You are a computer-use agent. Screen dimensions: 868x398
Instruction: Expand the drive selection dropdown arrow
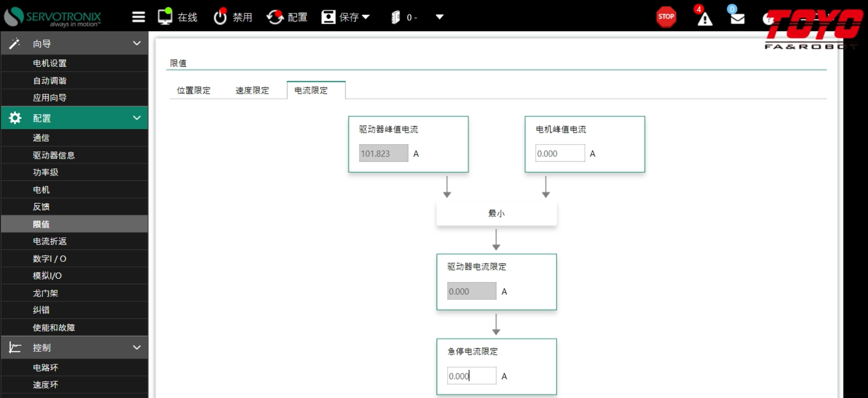coord(439,17)
